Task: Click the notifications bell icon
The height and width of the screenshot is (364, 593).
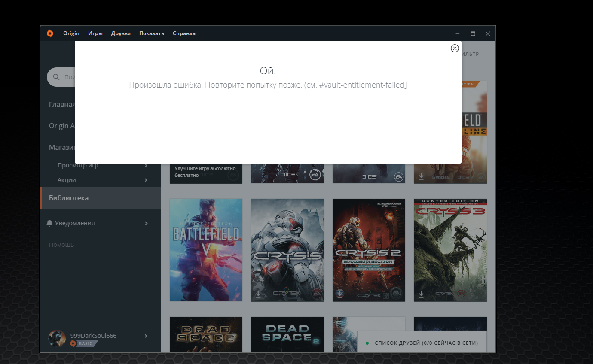Action: (50, 223)
